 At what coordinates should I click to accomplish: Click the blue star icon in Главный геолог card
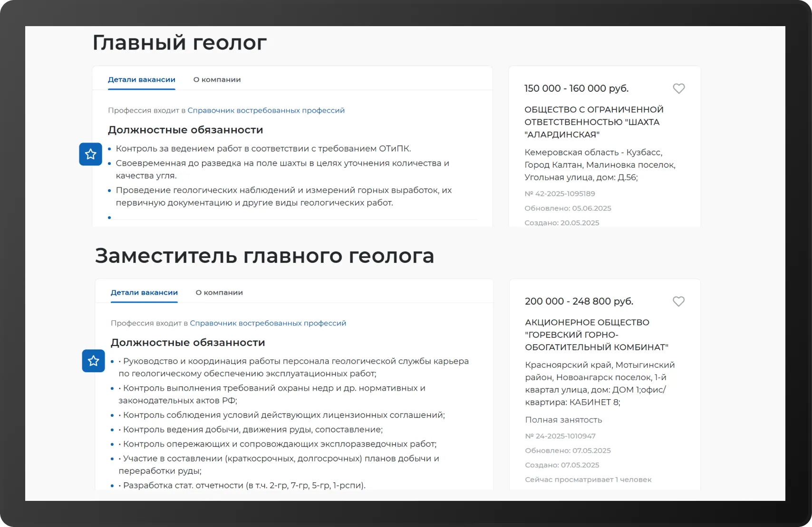point(90,154)
